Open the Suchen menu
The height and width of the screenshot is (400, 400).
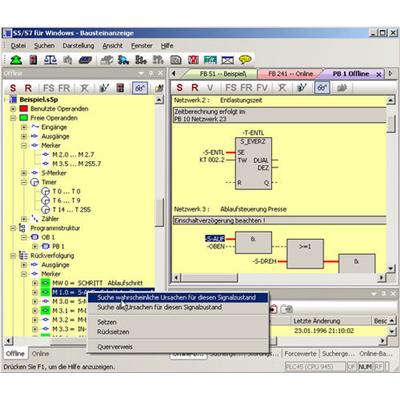point(44,46)
